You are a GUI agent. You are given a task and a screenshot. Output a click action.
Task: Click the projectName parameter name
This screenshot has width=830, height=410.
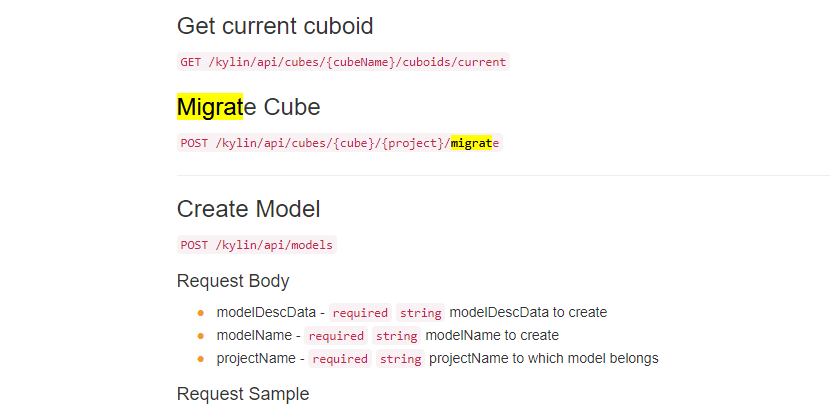click(255, 358)
